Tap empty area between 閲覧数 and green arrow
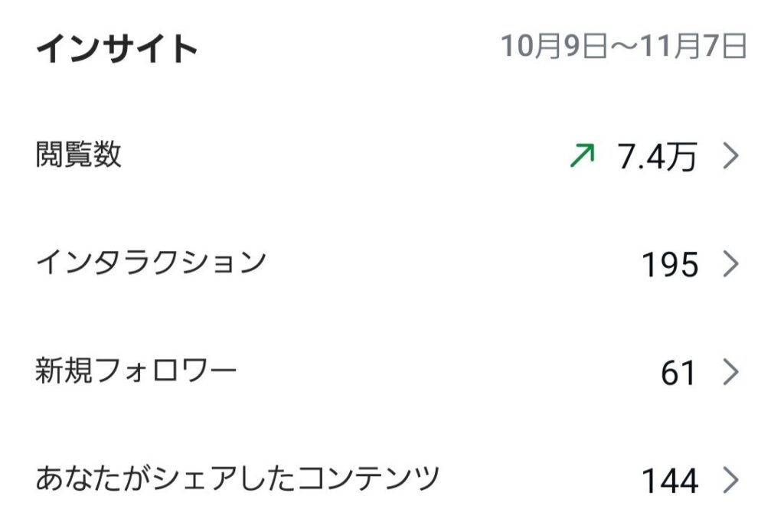Viewport: 784px width, 532px height. point(345,157)
